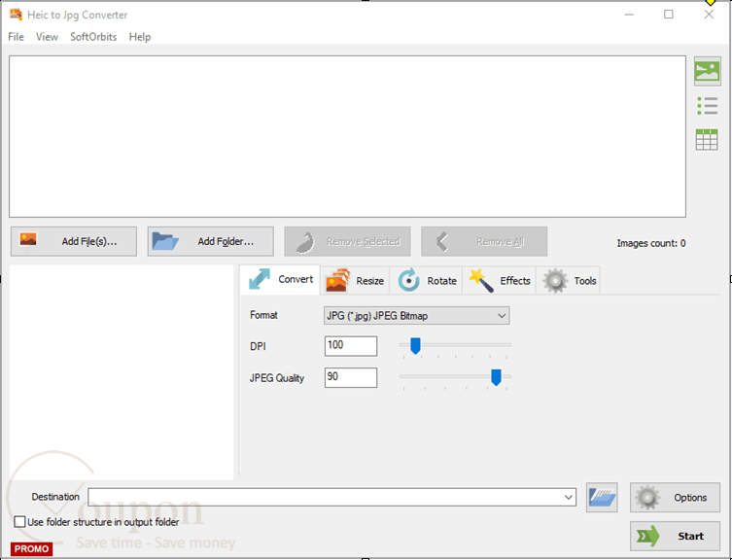Switch to the Effects tab
The height and width of the screenshot is (560, 732).
coord(500,281)
